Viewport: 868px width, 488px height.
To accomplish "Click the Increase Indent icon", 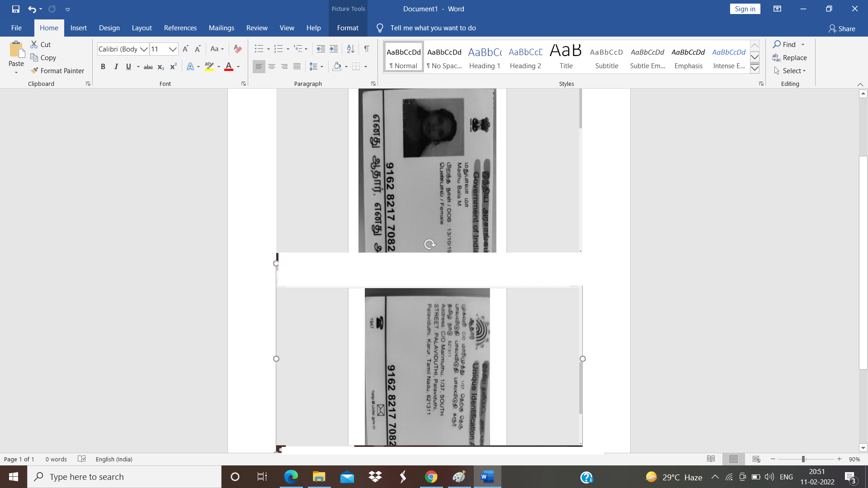I will 334,49.
